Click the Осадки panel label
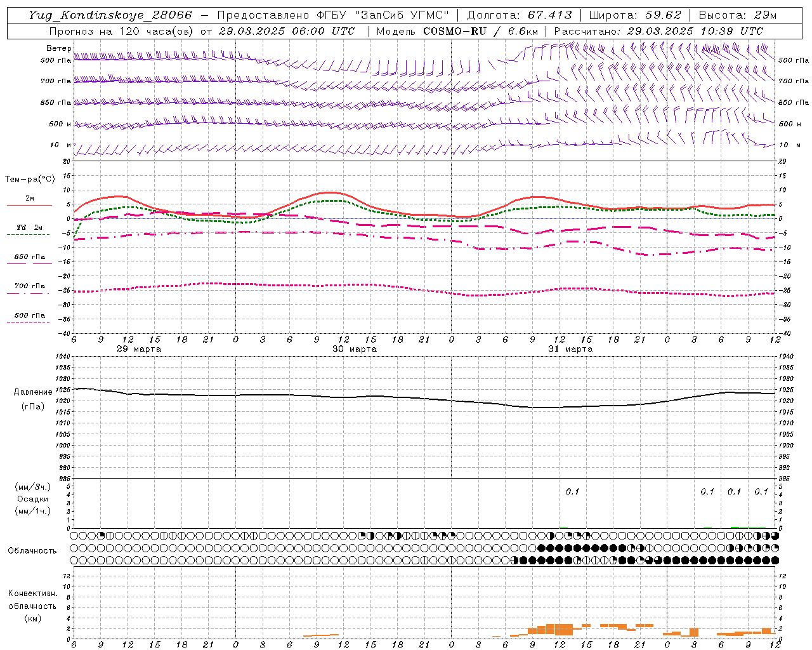 [33, 499]
